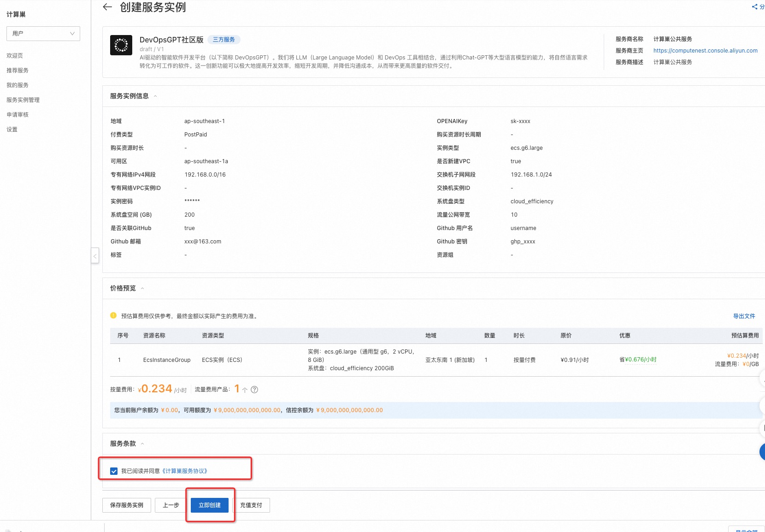The image size is (765, 532).
Task: Collapse the 服务实例信息 section
Action: click(x=155, y=96)
